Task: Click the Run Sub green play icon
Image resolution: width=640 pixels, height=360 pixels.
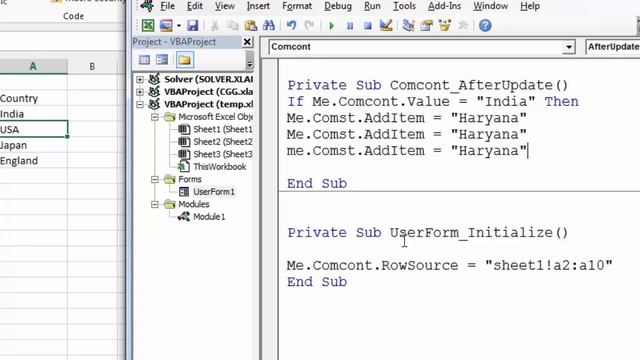Action: click(x=331, y=26)
